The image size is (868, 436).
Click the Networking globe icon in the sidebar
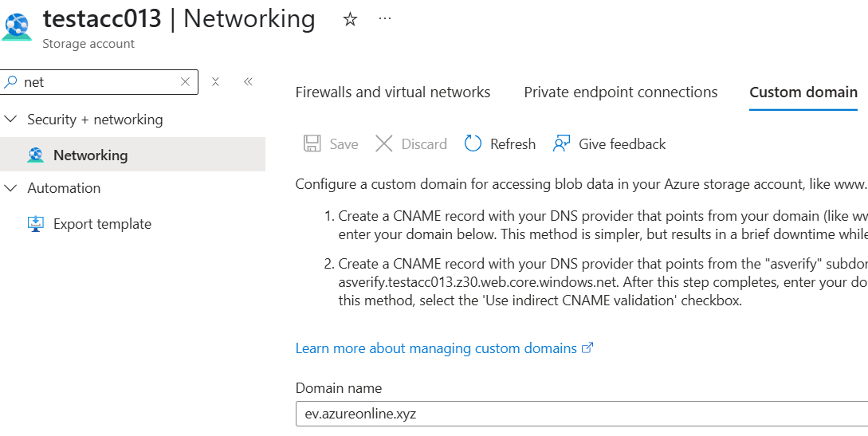pyautogui.click(x=35, y=155)
